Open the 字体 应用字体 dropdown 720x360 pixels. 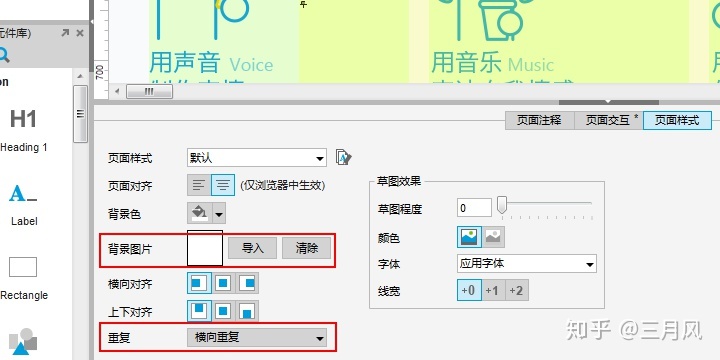[x=527, y=264]
